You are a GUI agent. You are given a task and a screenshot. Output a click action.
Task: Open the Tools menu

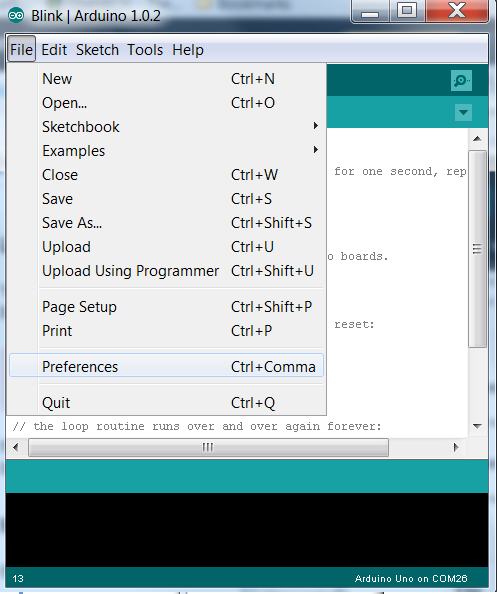tap(145, 50)
